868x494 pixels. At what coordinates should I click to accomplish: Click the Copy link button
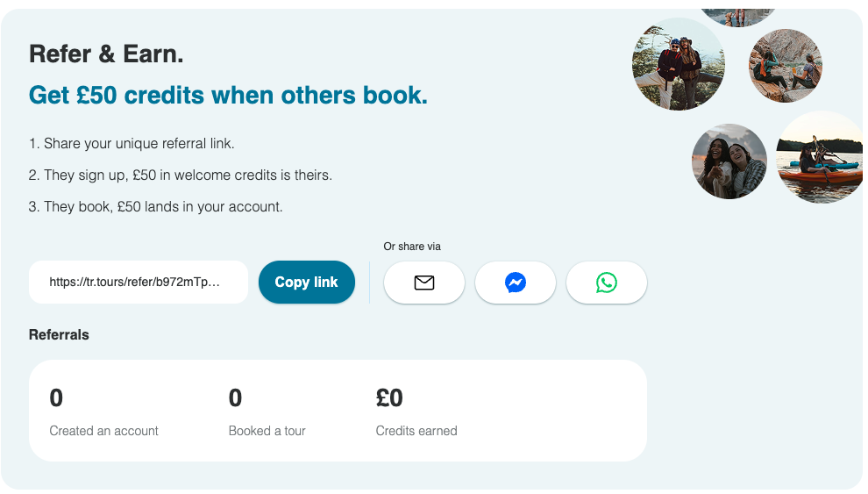[307, 282]
